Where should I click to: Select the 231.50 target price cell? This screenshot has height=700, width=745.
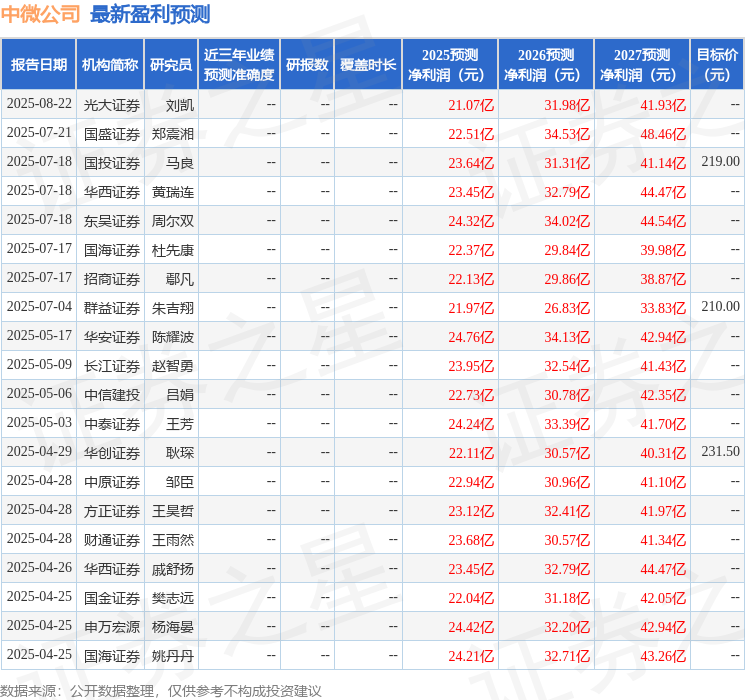pyautogui.click(x=720, y=452)
